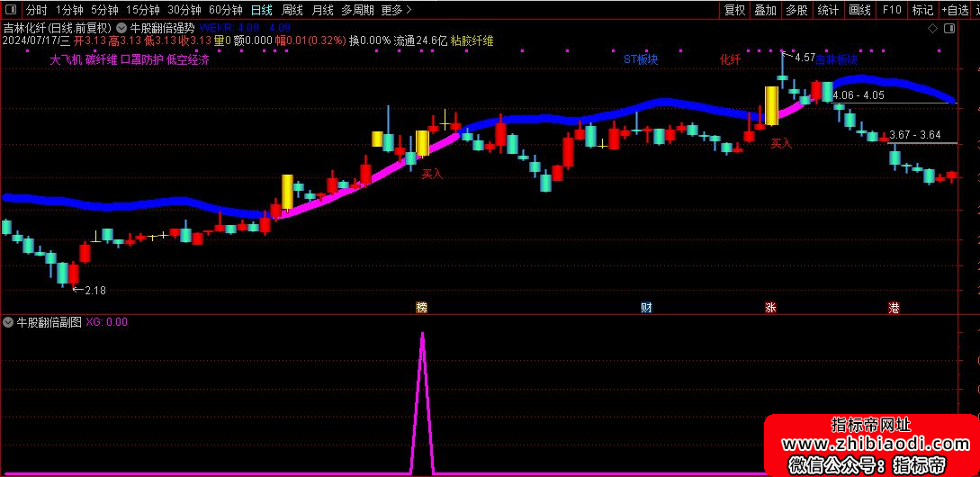
Task: Add stock via +自选 button
Action: [954, 10]
